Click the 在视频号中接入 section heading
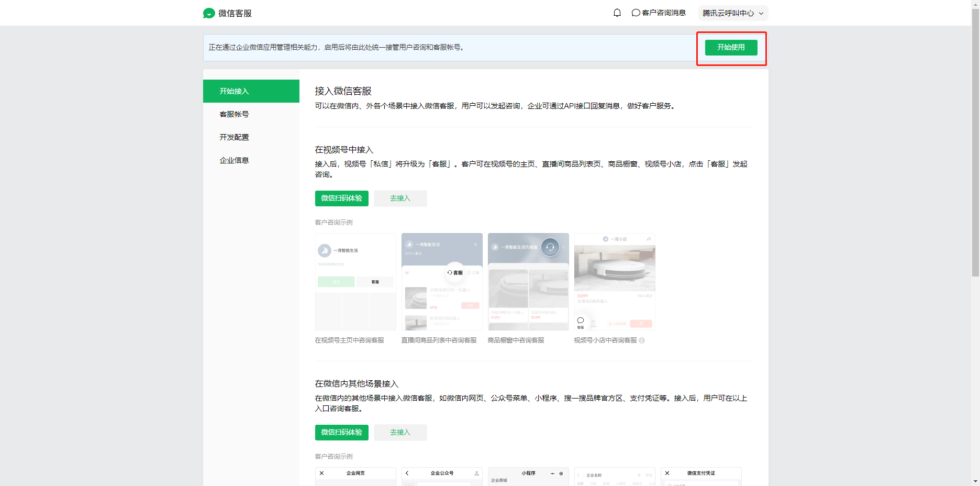Image resolution: width=980 pixels, height=486 pixels. (x=344, y=150)
